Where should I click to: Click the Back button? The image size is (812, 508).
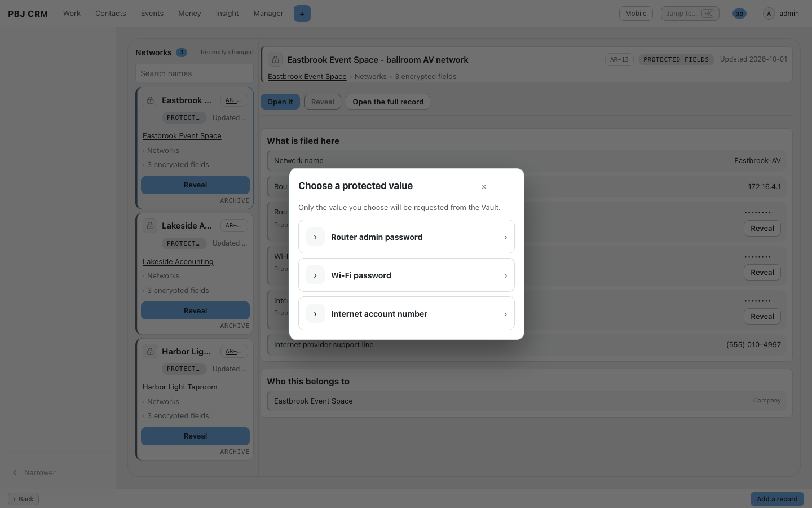[x=23, y=499]
